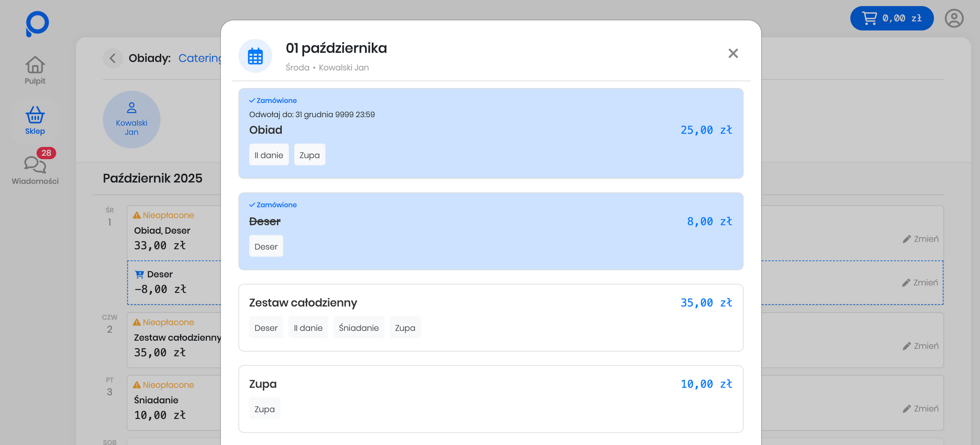Select the Kowalski Jan user avatar
Viewport: 980px width, 445px height.
[x=131, y=120]
